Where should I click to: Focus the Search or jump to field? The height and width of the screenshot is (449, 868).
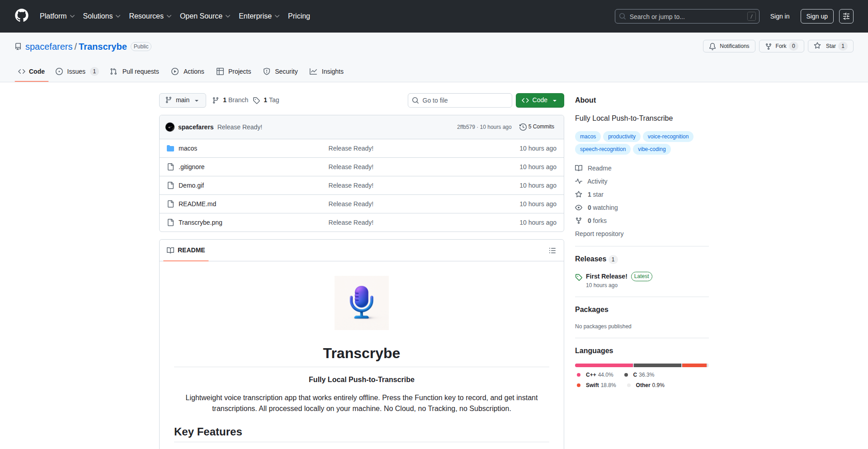click(x=687, y=16)
